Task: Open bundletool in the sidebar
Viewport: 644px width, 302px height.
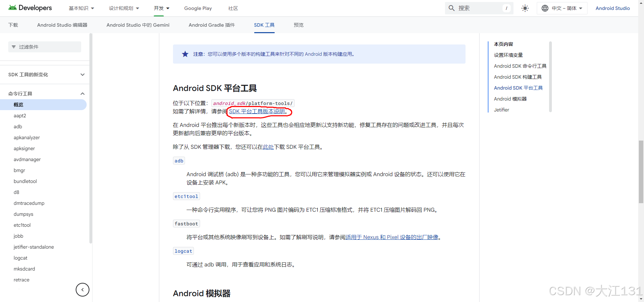Action: [25, 181]
